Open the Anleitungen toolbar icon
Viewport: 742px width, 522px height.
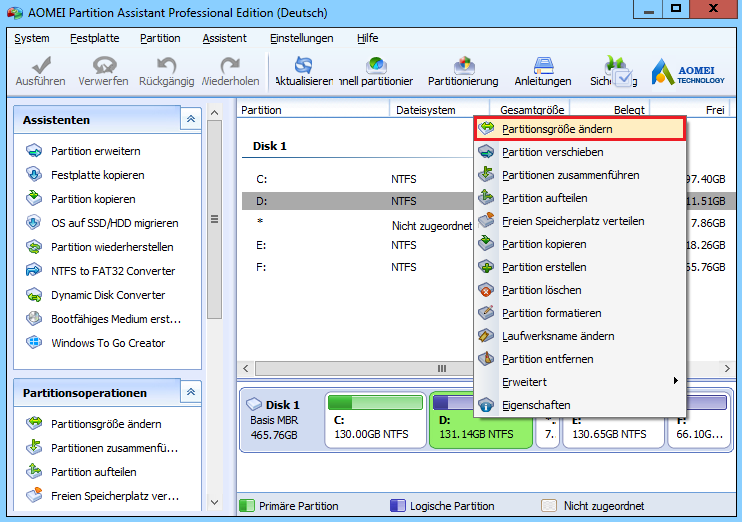point(543,65)
